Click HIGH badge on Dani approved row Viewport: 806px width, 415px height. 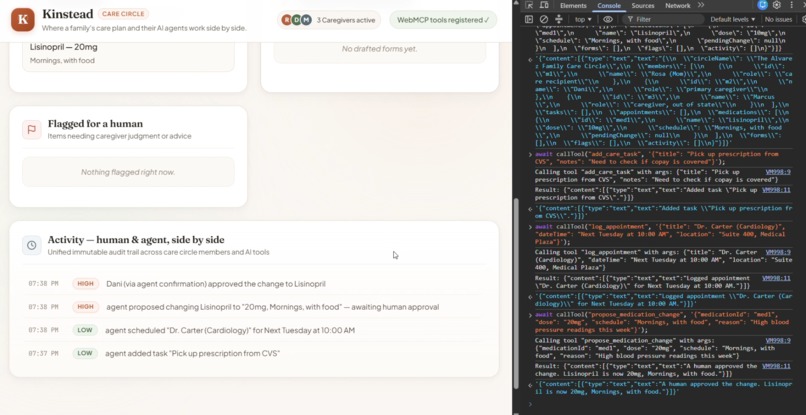pyautogui.click(x=85, y=284)
